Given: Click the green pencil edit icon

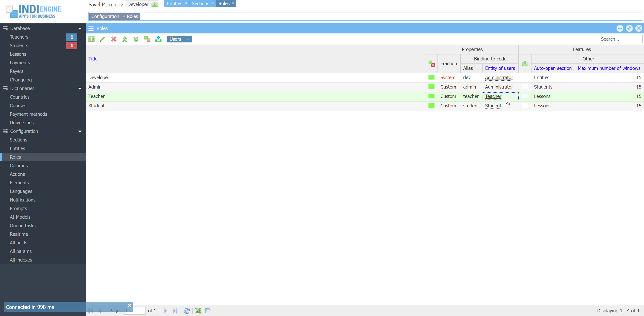Looking at the screenshot, I should click(x=102, y=39).
